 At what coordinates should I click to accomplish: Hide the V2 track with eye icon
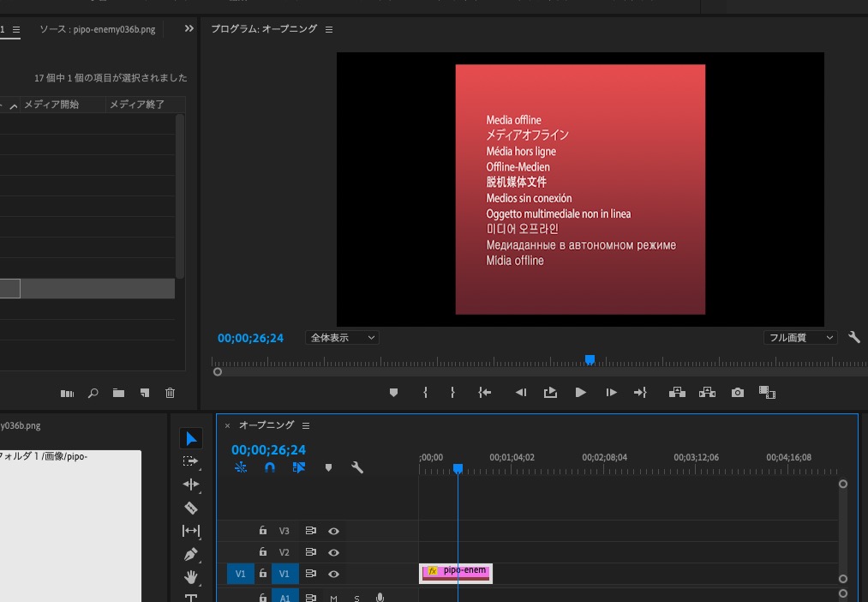334,553
